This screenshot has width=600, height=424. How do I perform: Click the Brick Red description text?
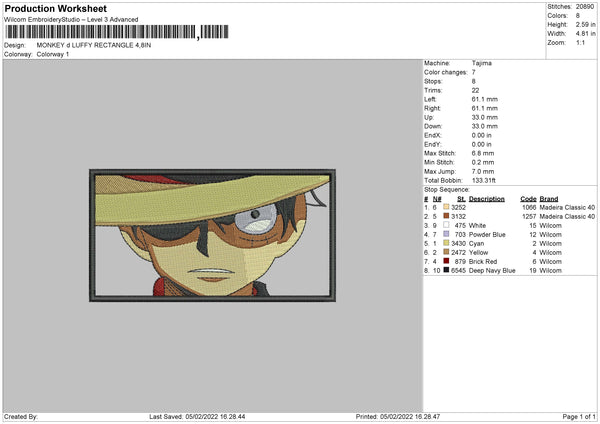point(483,261)
